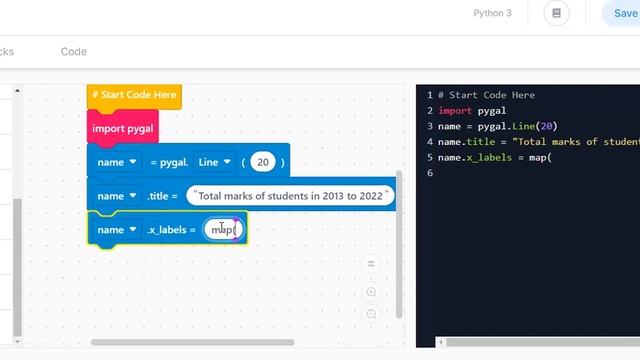Click code line 4 name.title text
The image size is (640, 360).
[539, 142]
